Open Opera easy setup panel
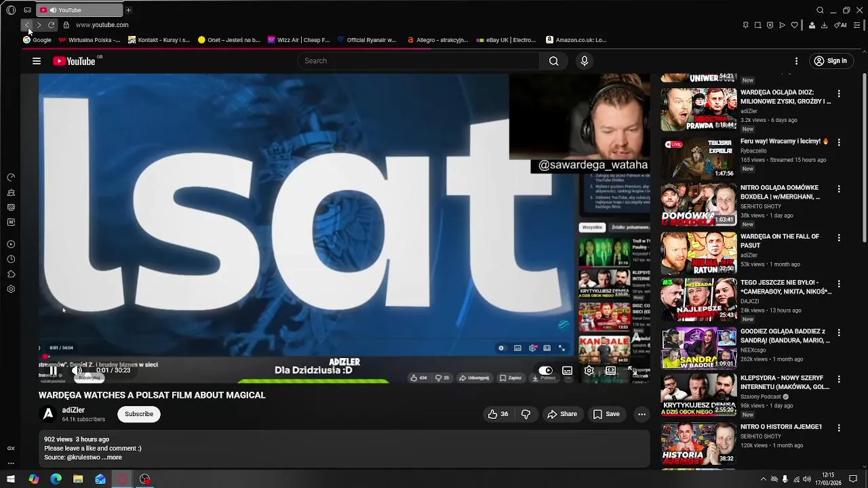Image resolution: width=868 pixels, height=488 pixels. pos(856,25)
